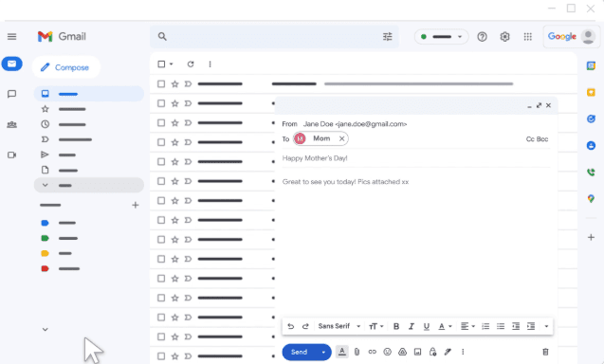Open the Sans Serif font dropdown
This screenshot has width=604, height=364.
(339, 326)
